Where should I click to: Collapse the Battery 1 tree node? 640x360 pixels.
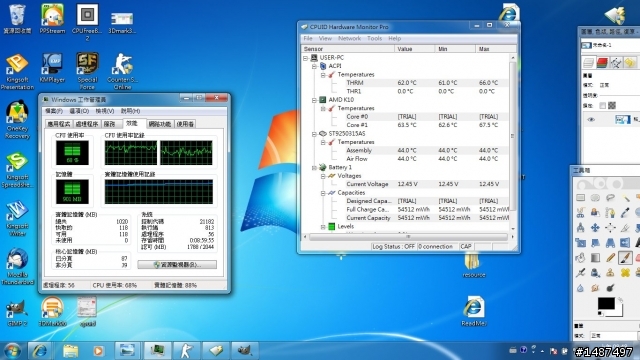314,168
